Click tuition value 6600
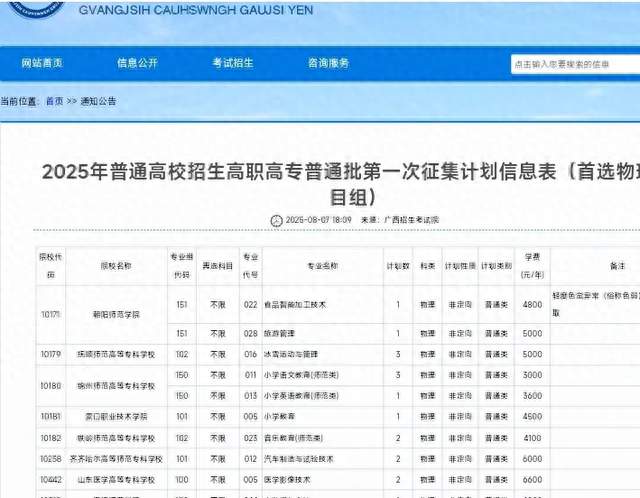Screen dimensions: 640x498 click(x=532, y=480)
